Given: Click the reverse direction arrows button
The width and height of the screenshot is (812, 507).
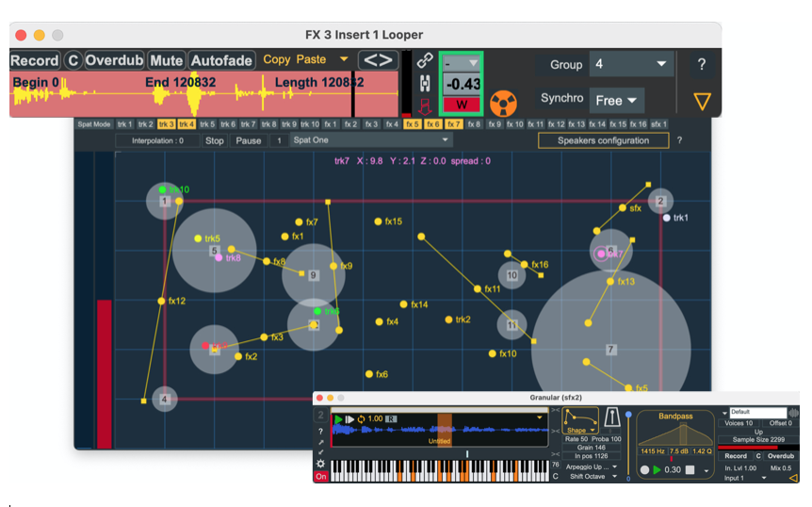Looking at the screenshot, I should pos(378,60).
